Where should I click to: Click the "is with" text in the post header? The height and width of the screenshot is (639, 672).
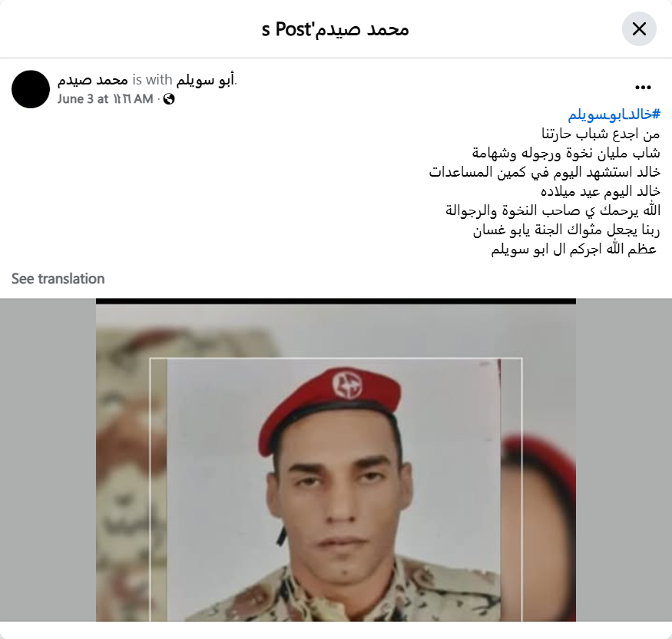[x=152, y=80]
